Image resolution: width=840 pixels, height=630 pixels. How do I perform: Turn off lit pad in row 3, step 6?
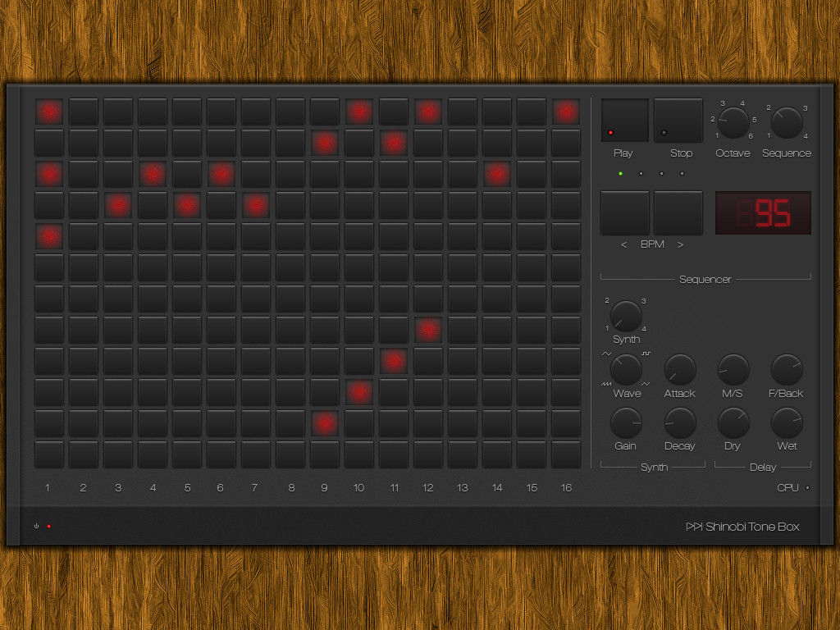[221, 174]
